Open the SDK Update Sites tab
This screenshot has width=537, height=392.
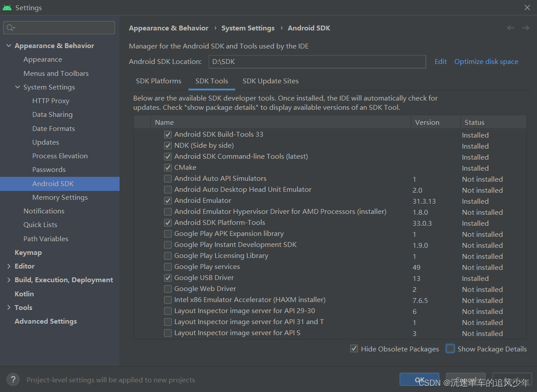point(270,81)
